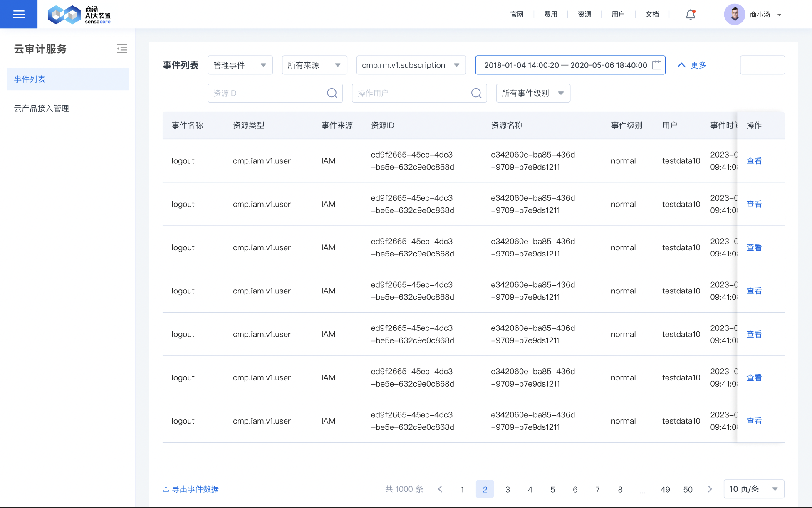Go to page 7
Image resolution: width=812 pixels, height=508 pixels.
[x=597, y=489]
